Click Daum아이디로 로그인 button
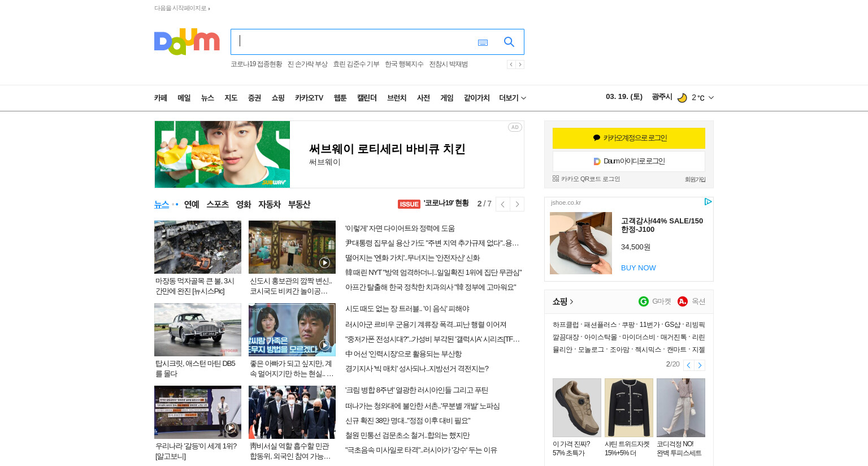Viewport: 868px width, 466px height. click(x=629, y=161)
